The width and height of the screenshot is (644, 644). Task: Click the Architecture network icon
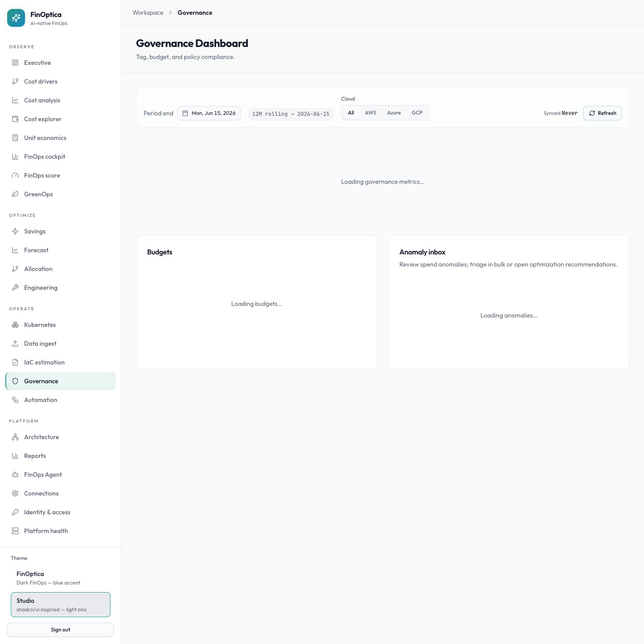[x=15, y=437]
